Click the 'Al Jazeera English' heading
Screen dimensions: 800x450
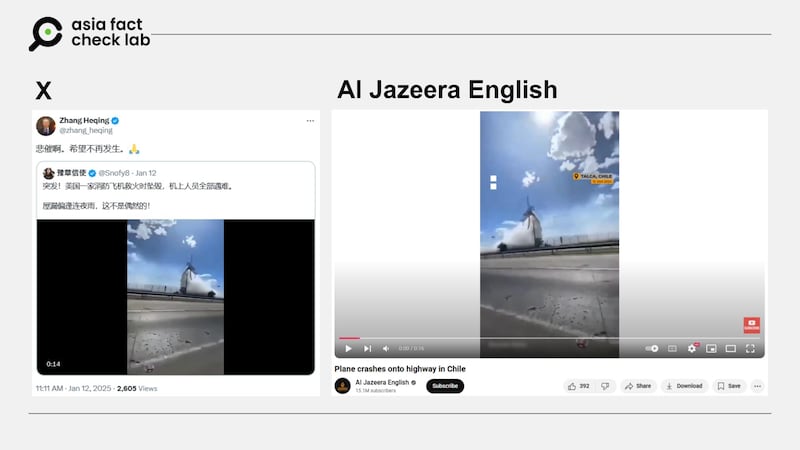447,90
